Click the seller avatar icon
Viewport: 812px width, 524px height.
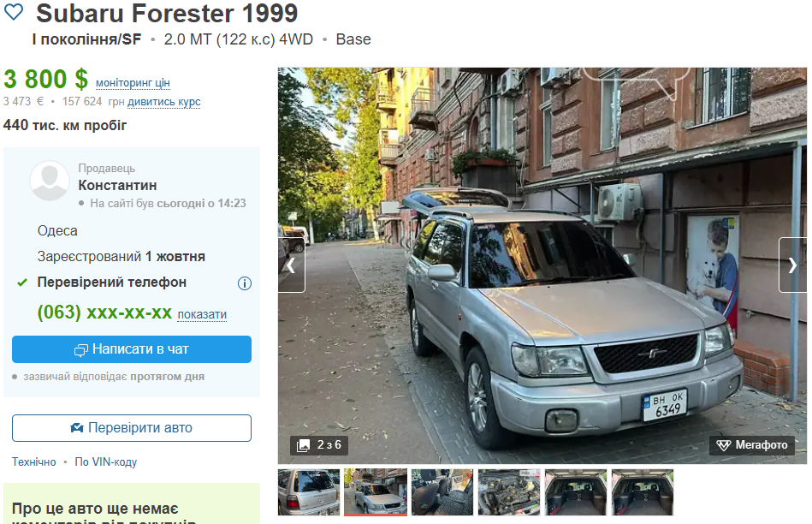point(50,181)
